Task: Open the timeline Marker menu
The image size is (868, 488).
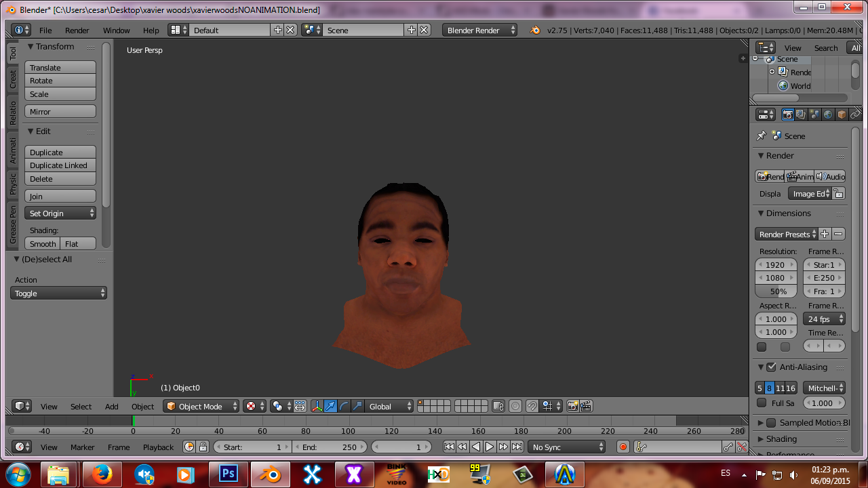Action: coord(83,447)
